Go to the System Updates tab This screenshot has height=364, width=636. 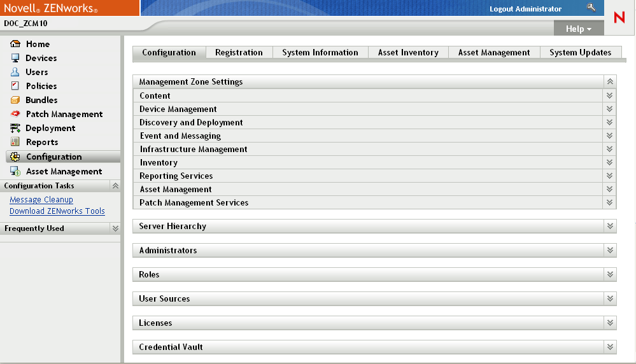click(x=581, y=52)
